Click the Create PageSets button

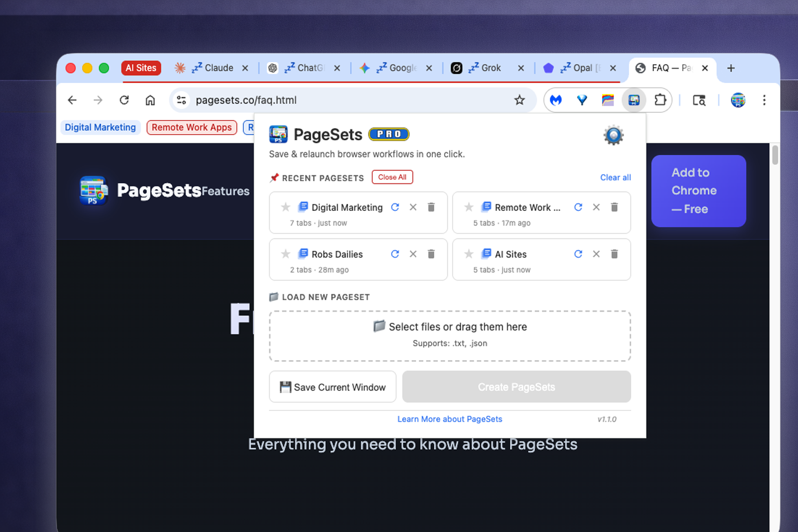click(516, 387)
